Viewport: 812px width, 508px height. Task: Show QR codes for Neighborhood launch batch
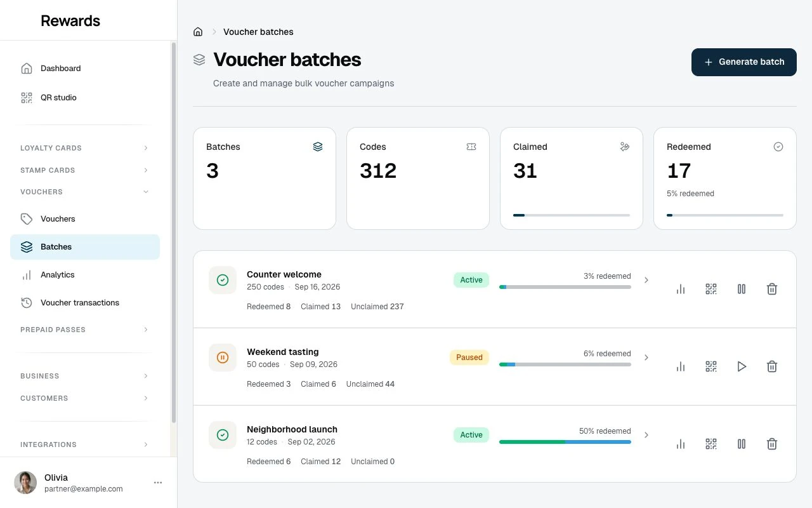[x=711, y=444]
